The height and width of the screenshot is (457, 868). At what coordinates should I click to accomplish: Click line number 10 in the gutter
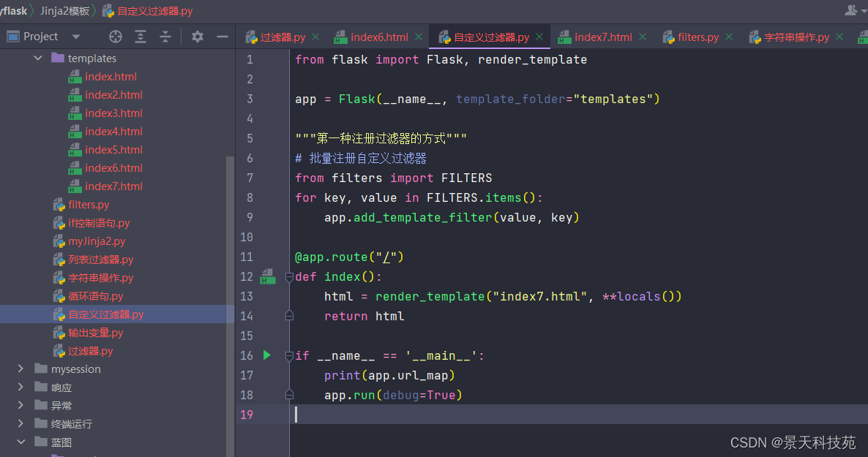click(247, 237)
